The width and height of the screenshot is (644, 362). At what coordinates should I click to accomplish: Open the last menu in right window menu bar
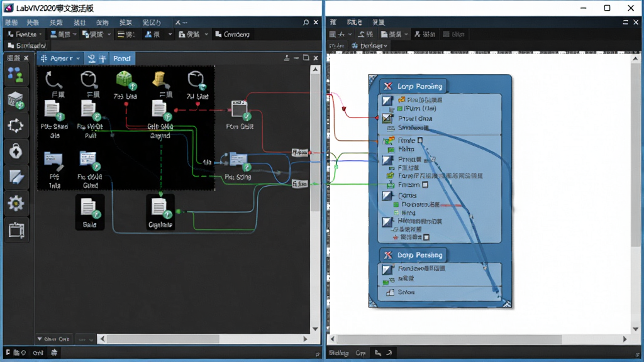coord(378,22)
